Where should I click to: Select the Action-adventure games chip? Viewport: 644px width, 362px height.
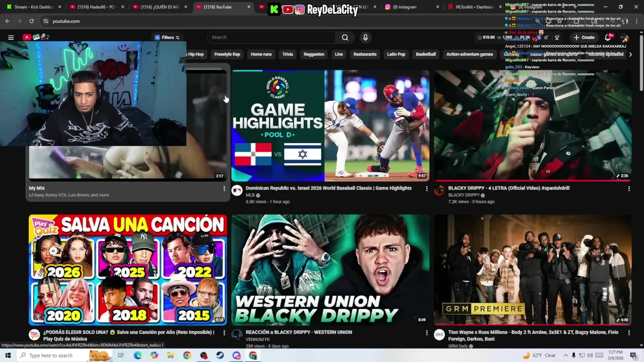pyautogui.click(x=469, y=54)
